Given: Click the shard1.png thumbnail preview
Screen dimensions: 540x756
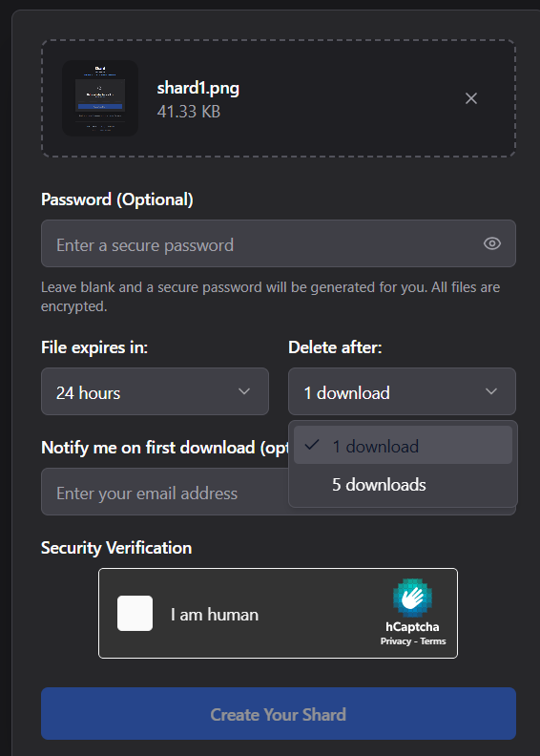Looking at the screenshot, I should [x=100, y=98].
